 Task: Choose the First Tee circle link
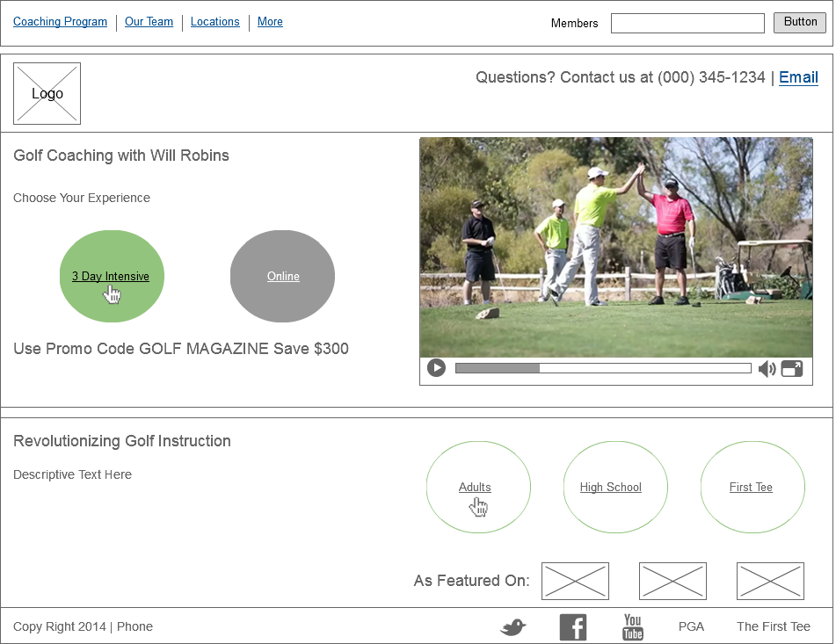(x=752, y=487)
